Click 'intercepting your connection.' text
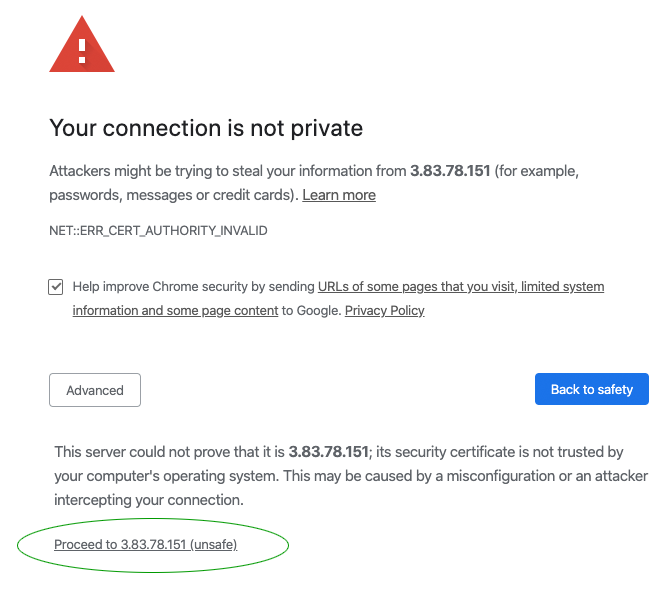The height and width of the screenshot is (600, 661). point(149,500)
